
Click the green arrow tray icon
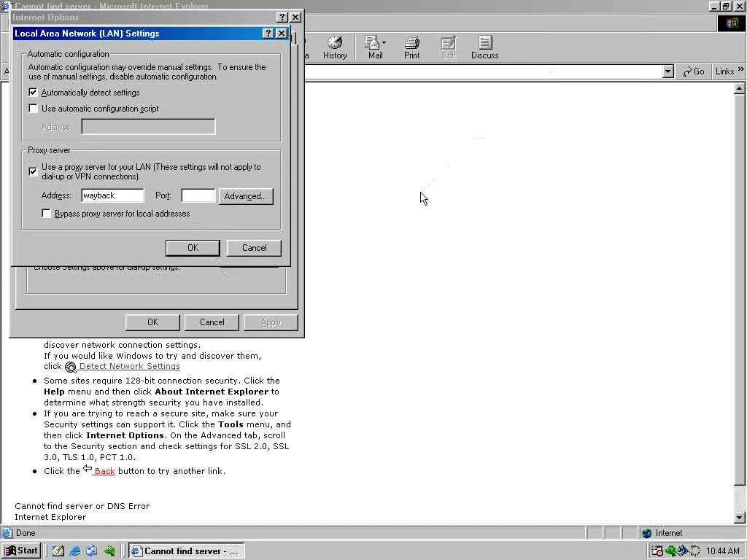pos(670,551)
